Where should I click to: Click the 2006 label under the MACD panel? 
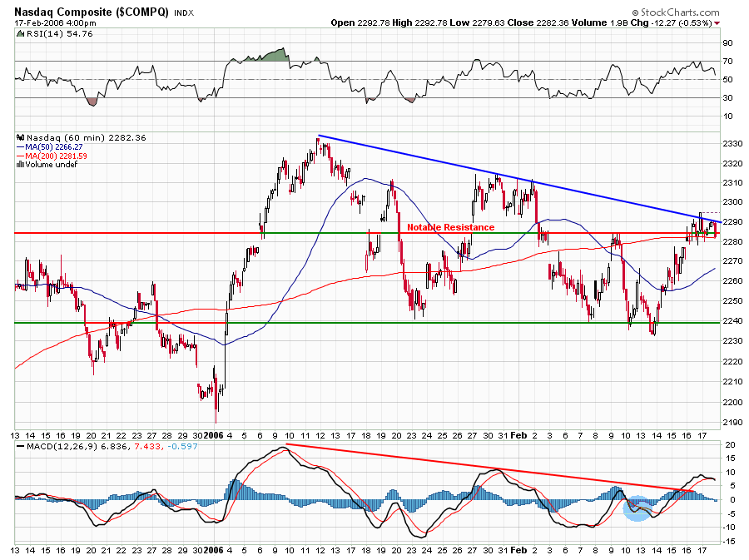pyautogui.click(x=214, y=550)
